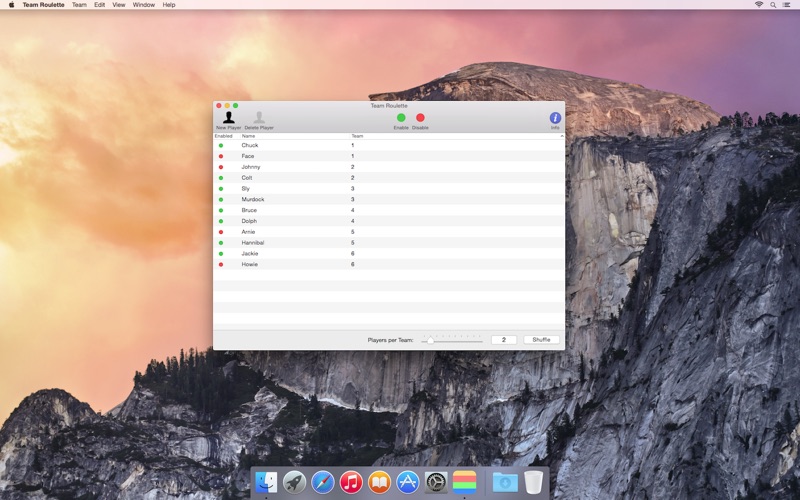Open the Window menu
The width and height of the screenshot is (800, 500).
click(x=144, y=5)
